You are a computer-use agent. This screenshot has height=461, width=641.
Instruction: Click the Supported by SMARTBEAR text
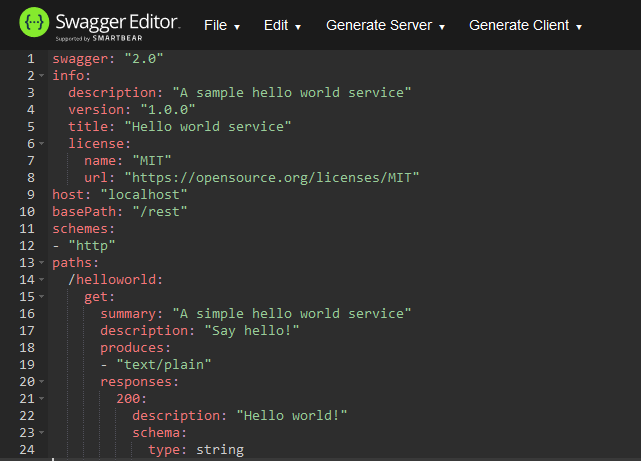(99, 38)
